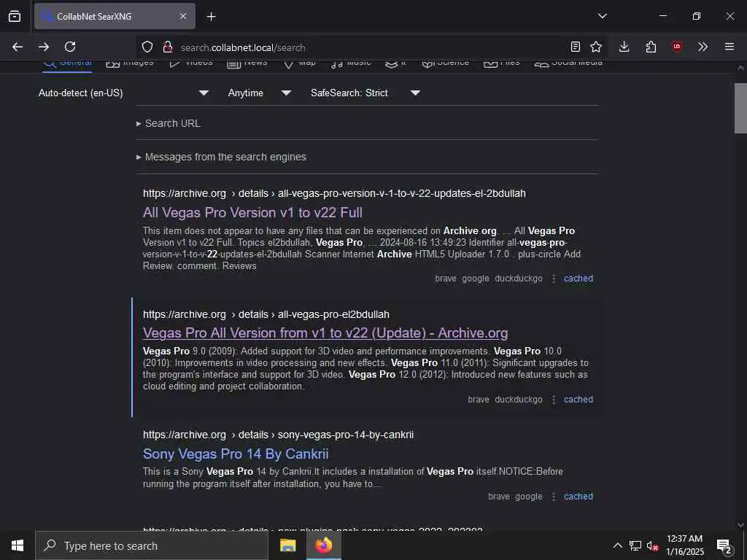Open the three-dot menu for the Sony Vegas Pro 14 result
Screen dimensions: 747x560
(x=554, y=496)
